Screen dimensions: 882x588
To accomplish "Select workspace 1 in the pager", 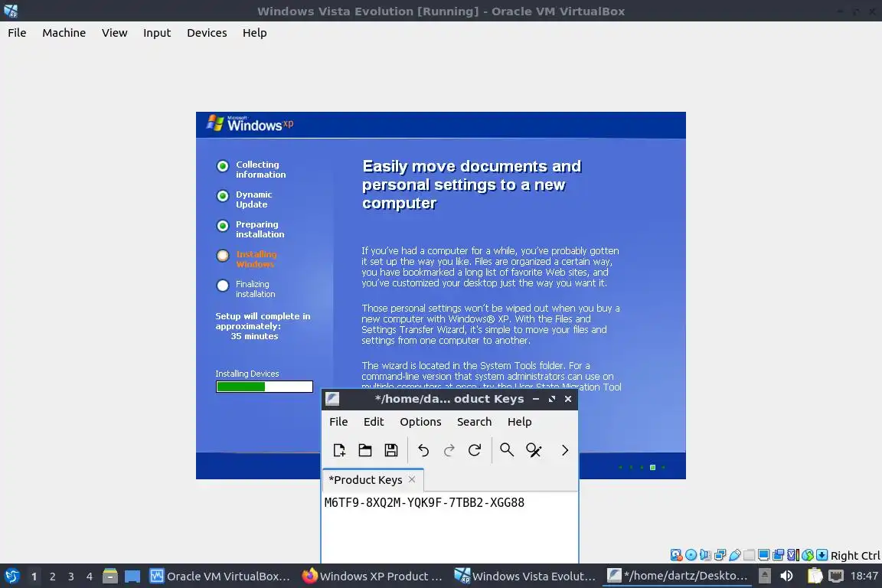I will point(34,577).
